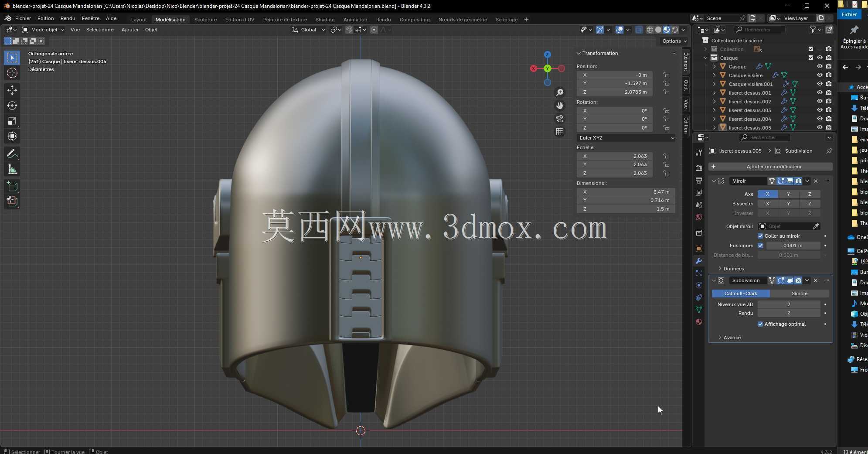The width and height of the screenshot is (868, 454).
Task: Toggle camera view icon in viewport
Action: [x=560, y=119]
